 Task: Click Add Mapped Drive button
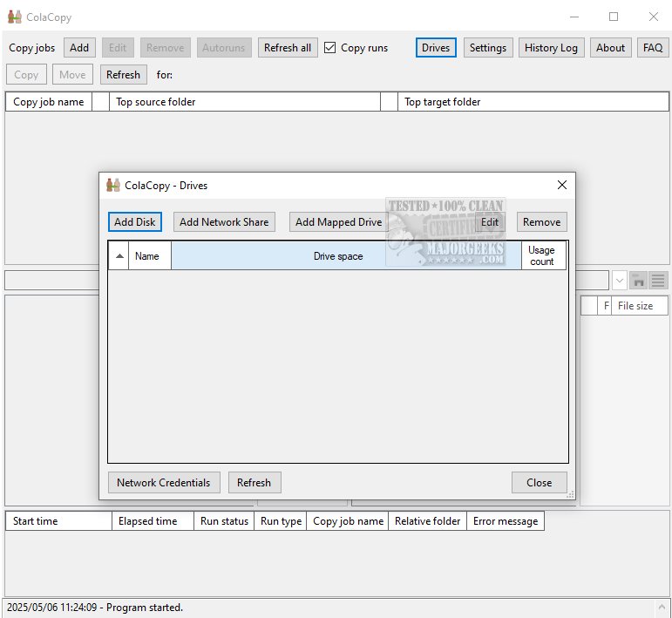tap(338, 222)
